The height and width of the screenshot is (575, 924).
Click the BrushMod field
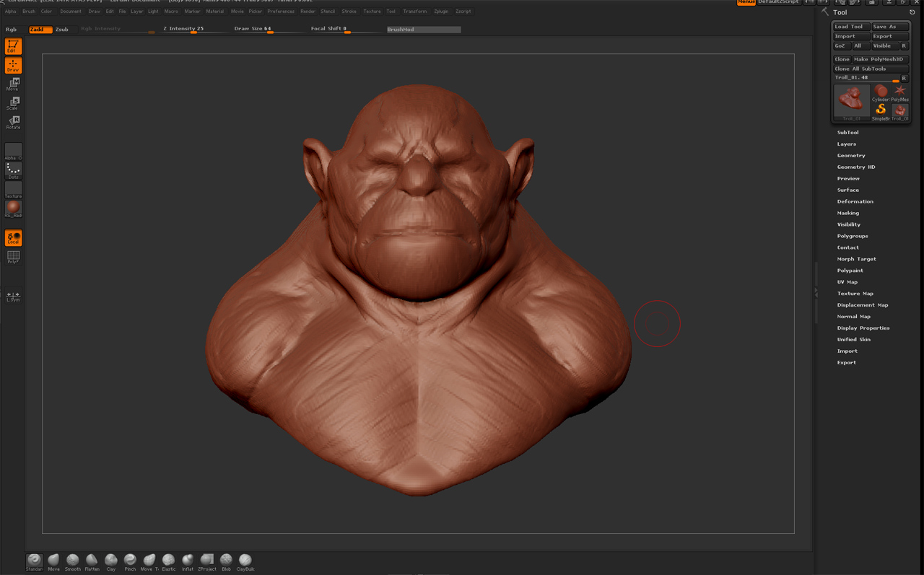(424, 30)
